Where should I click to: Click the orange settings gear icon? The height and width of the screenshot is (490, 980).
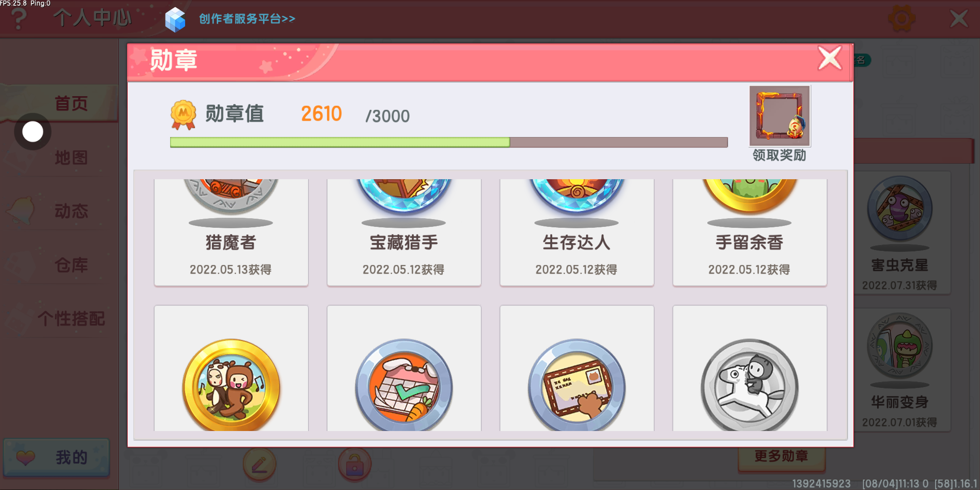[x=902, y=19]
